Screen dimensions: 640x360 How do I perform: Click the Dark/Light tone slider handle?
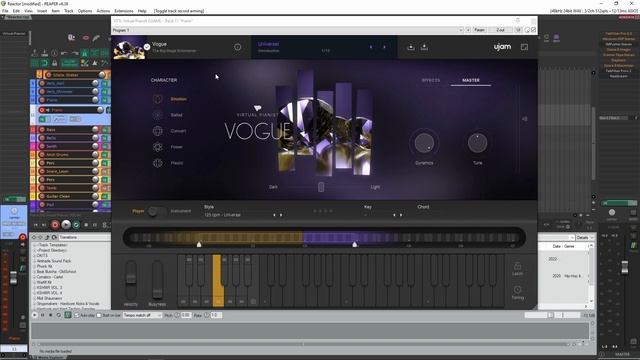click(321, 187)
